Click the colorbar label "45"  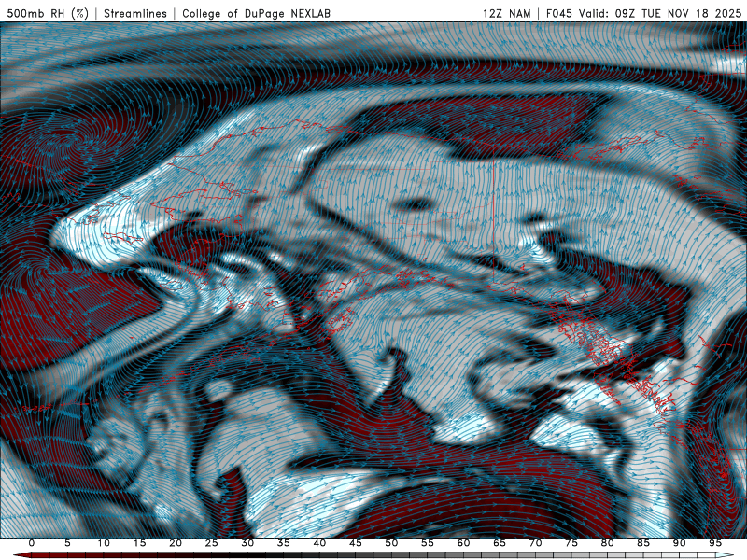[x=356, y=543]
